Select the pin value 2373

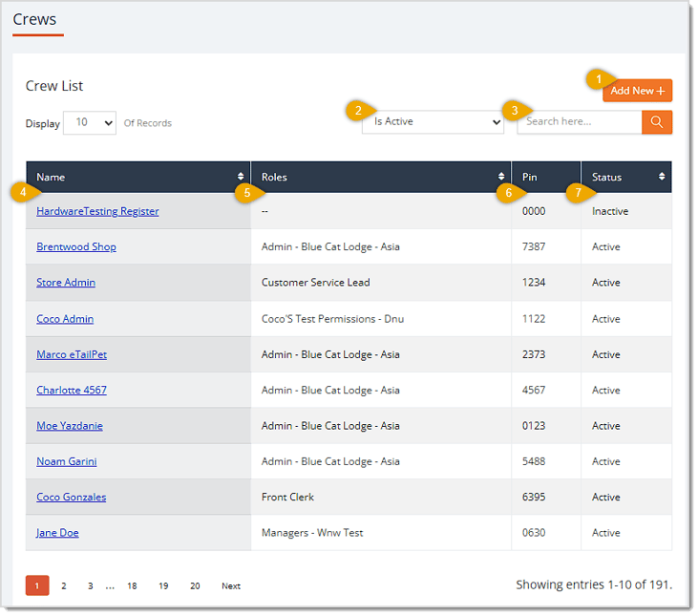(x=534, y=354)
